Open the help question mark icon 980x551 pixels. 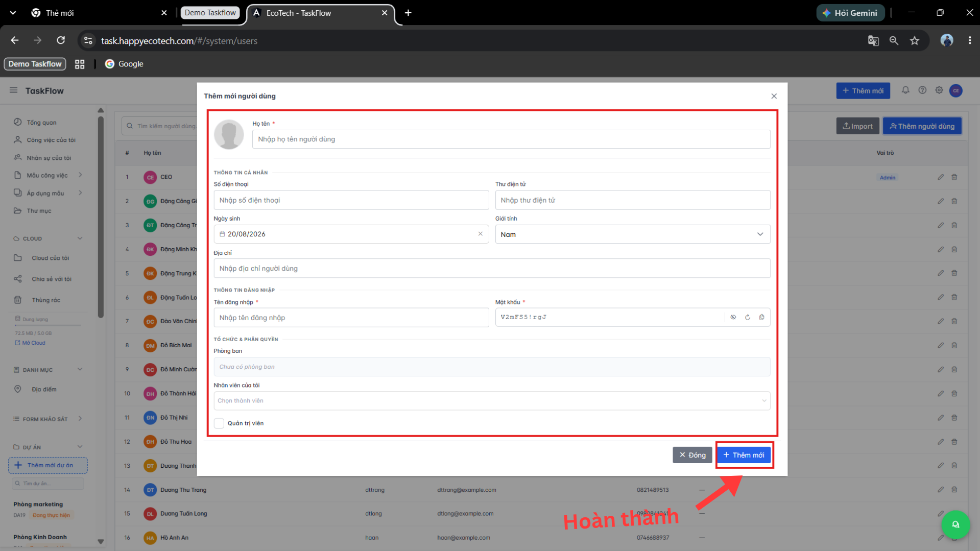pyautogui.click(x=922, y=90)
